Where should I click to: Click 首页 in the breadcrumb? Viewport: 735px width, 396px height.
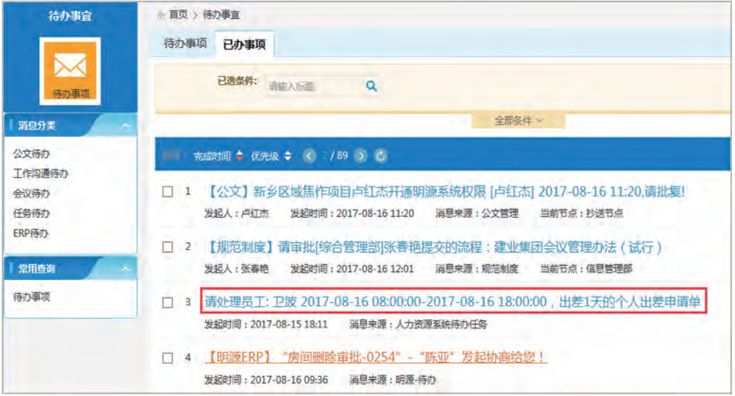(178, 15)
